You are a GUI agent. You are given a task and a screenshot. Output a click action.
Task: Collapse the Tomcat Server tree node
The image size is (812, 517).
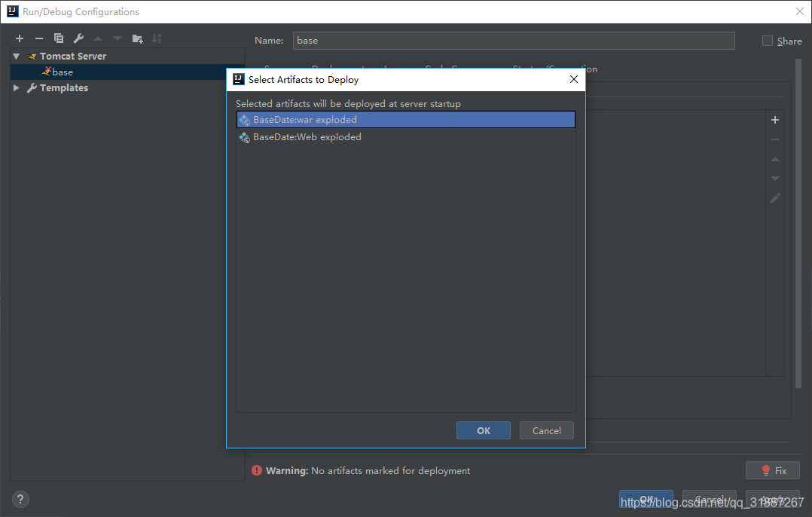17,56
